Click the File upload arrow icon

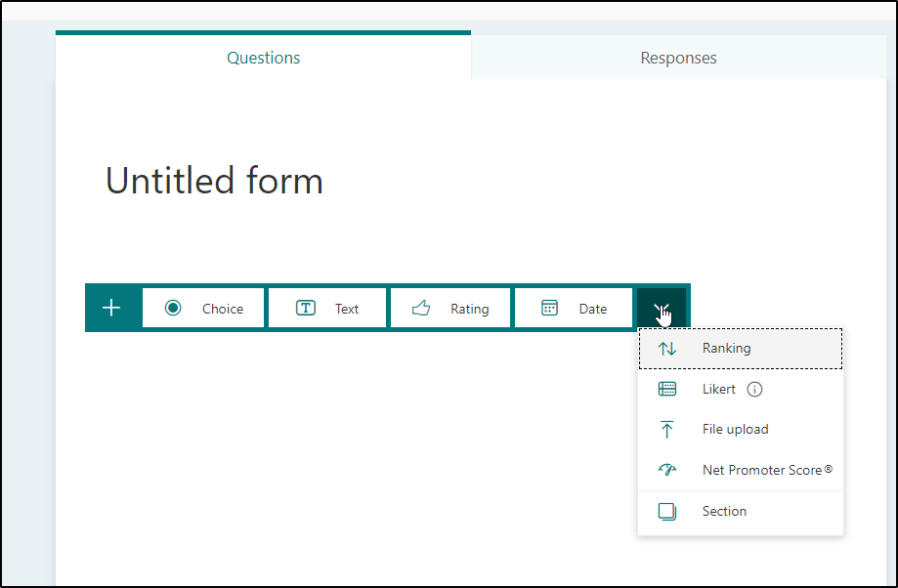pos(667,430)
